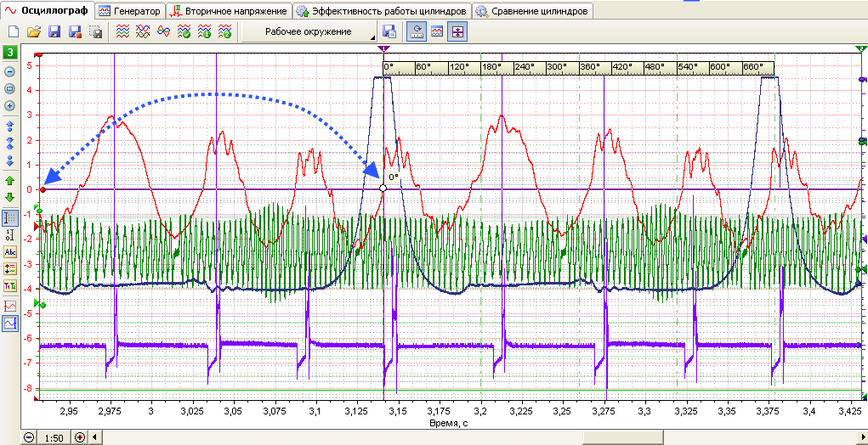Click the red channel zero-level marker
This screenshot has height=445, width=868.
(x=43, y=189)
